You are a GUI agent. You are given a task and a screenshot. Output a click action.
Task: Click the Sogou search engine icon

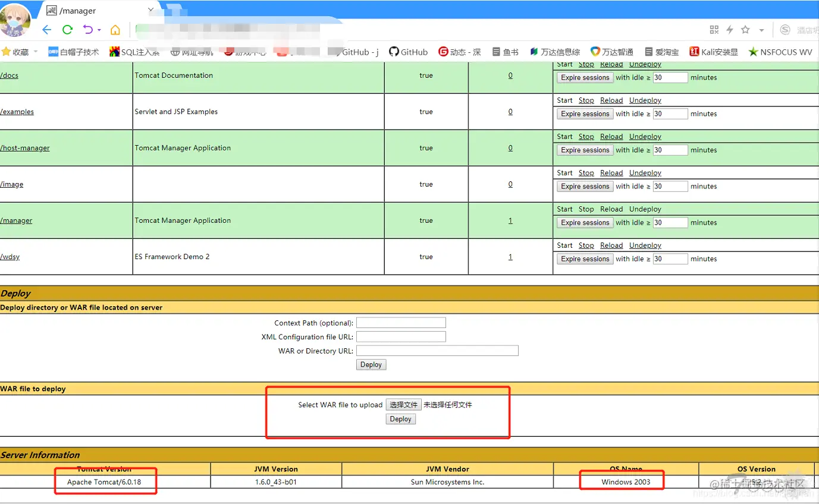click(785, 30)
